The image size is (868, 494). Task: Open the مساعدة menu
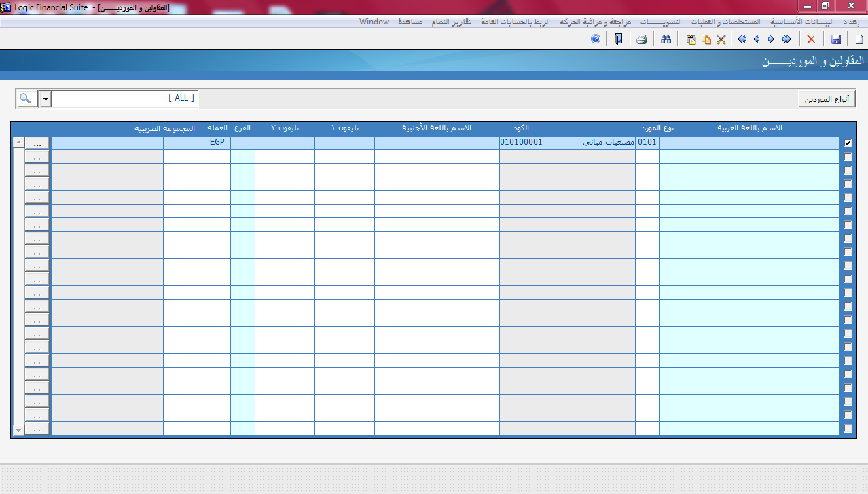(x=410, y=22)
